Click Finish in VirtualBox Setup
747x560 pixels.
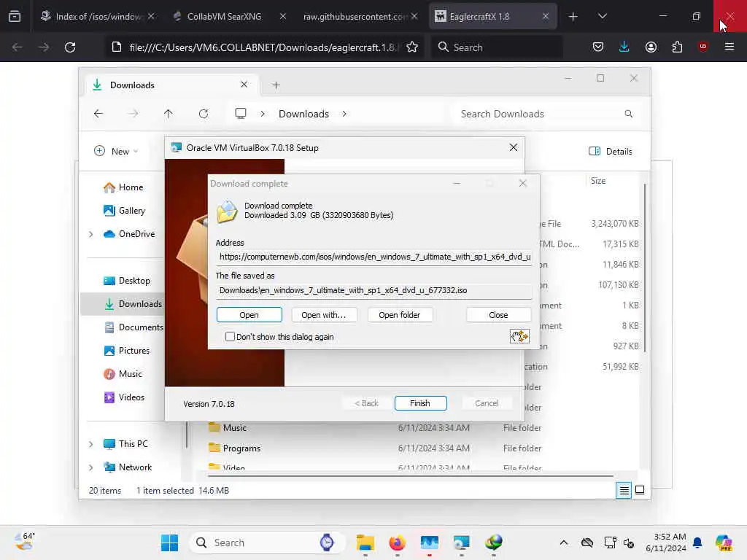pyautogui.click(x=420, y=403)
